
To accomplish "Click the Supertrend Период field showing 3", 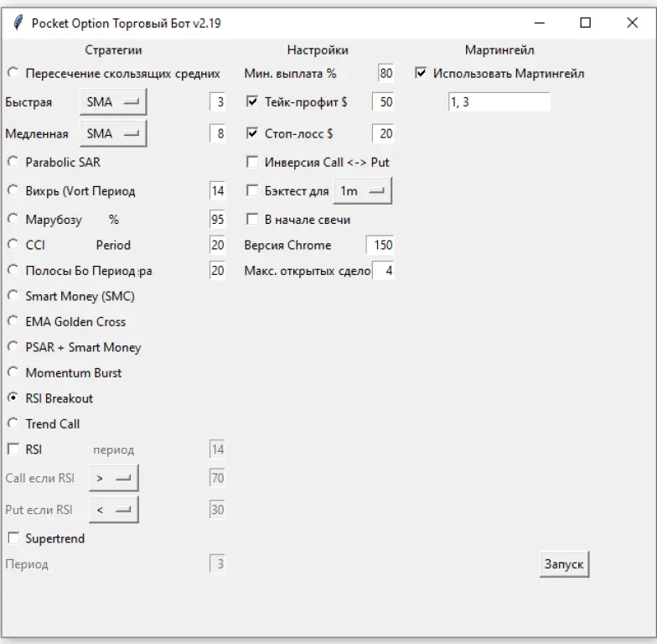I will (x=218, y=563).
